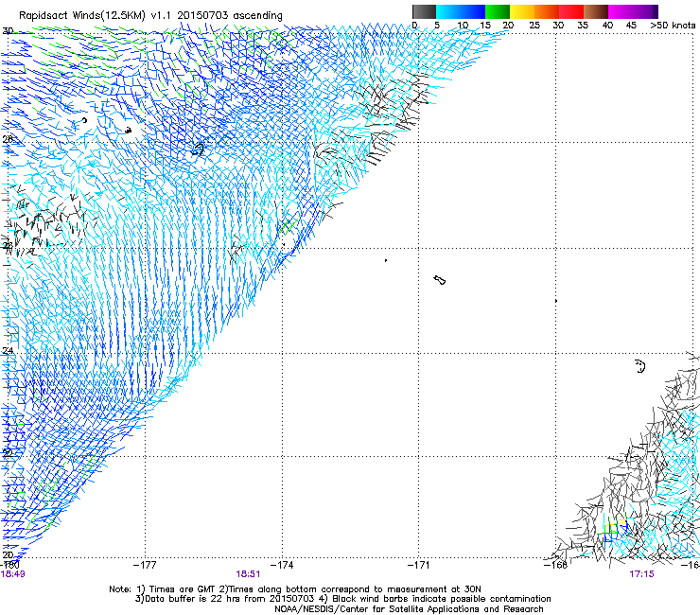Screen dimensions: 700x615
Task: Click the latitude label '24' on left axis
Action: (8, 351)
